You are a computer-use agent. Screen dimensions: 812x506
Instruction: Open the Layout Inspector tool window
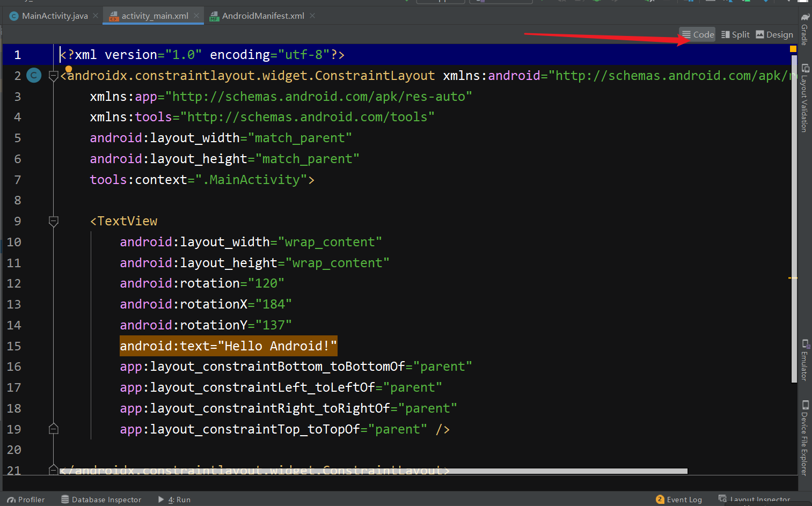click(754, 500)
